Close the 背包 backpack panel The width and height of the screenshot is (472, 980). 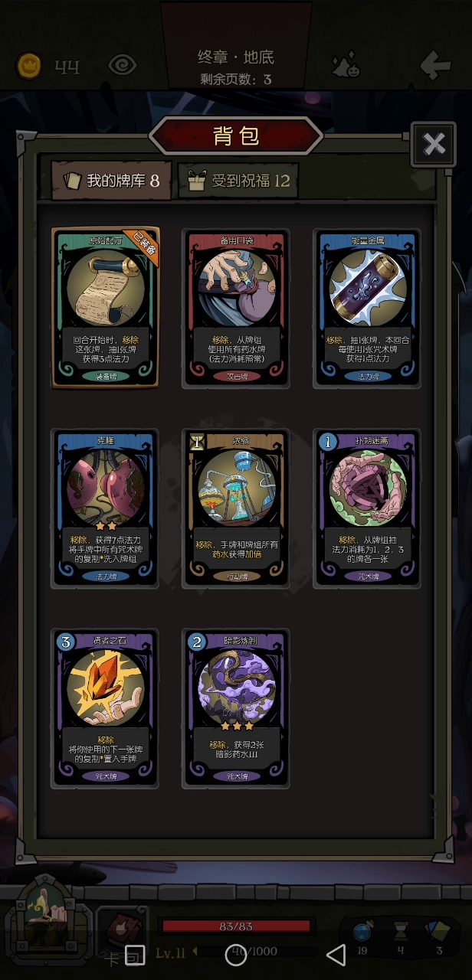434,144
